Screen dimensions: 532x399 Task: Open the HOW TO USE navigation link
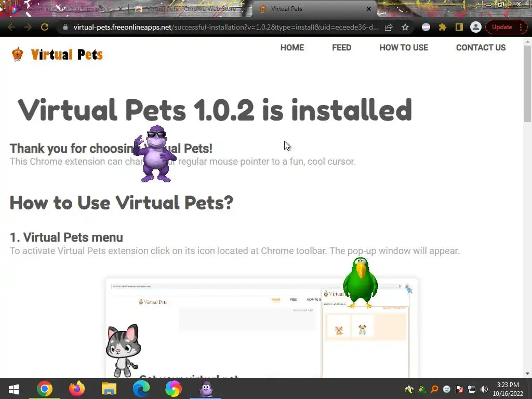point(404,47)
